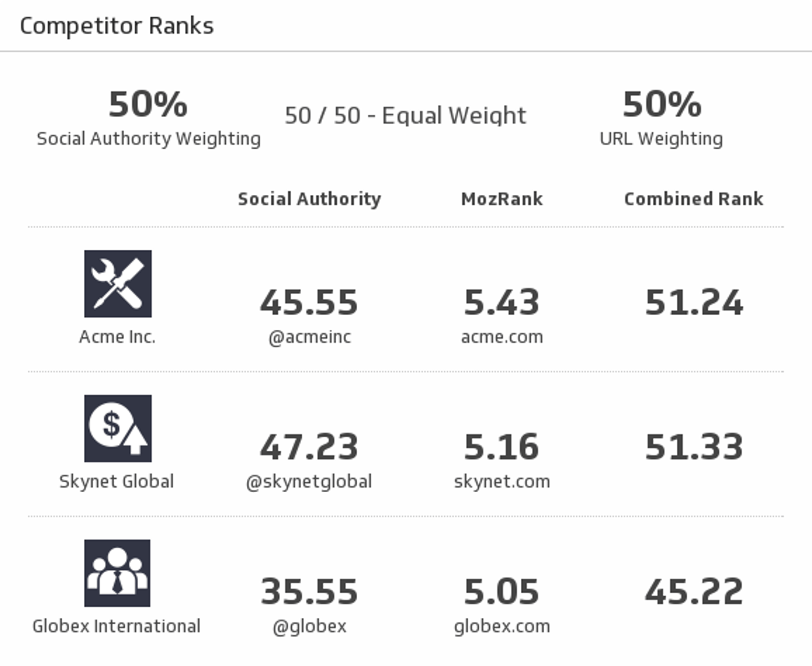Open the @acmeinc Twitter handle
Viewport: 812px width, 666px height.
pos(310,337)
